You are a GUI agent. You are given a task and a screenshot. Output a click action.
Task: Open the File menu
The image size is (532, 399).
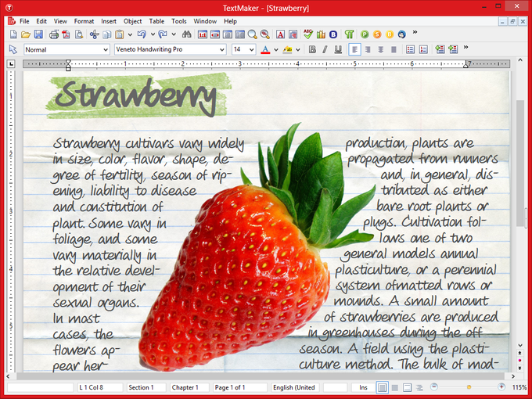point(24,21)
